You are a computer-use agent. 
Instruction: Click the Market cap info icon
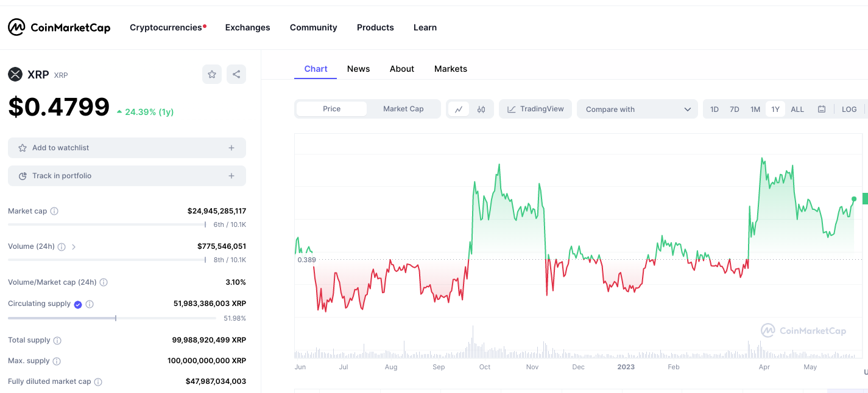coord(54,211)
